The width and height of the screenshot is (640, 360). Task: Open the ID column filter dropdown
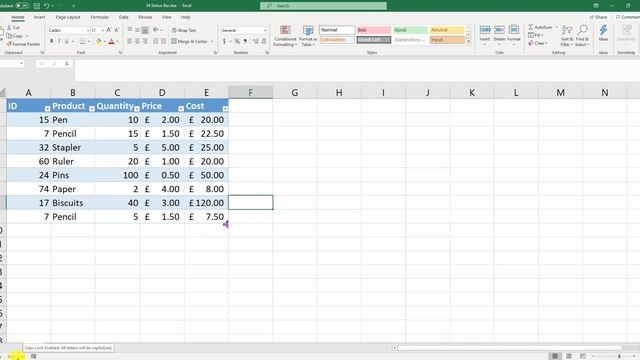pyautogui.click(x=47, y=109)
